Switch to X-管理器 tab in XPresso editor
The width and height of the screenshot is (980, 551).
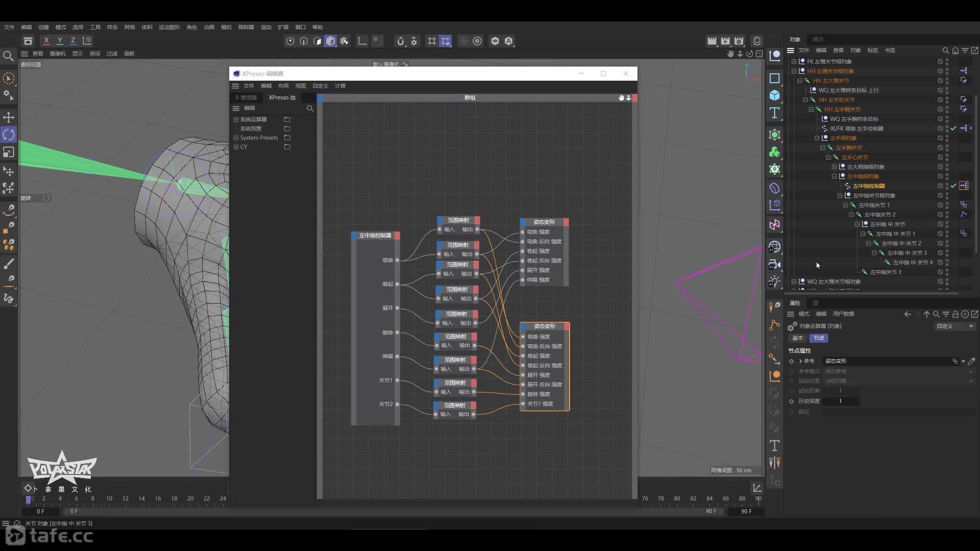pos(246,97)
